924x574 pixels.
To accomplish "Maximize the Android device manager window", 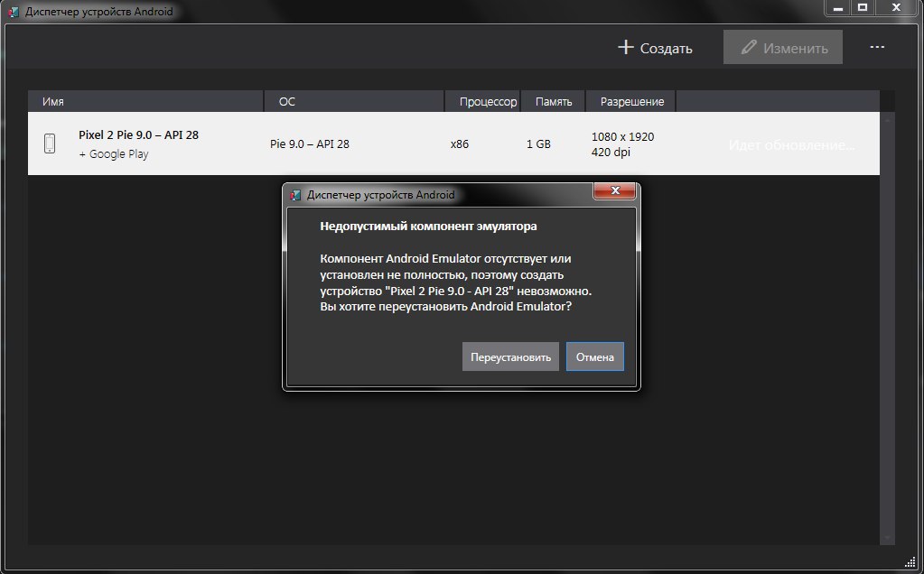I will (x=863, y=7).
